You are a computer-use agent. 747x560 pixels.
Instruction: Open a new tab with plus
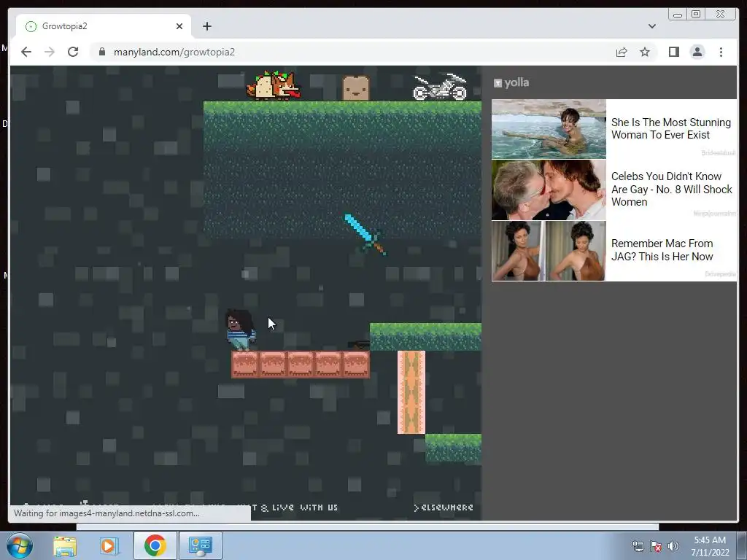206,26
